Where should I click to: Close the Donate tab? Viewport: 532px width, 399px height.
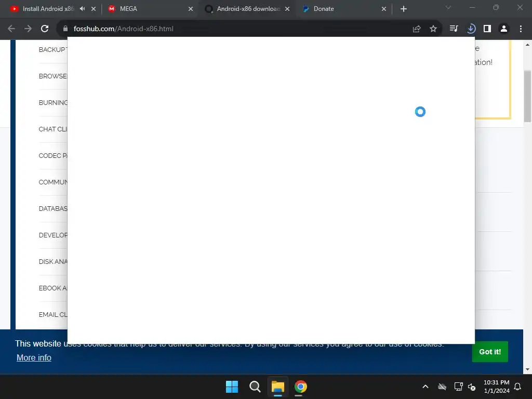click(x=384, y=9)
